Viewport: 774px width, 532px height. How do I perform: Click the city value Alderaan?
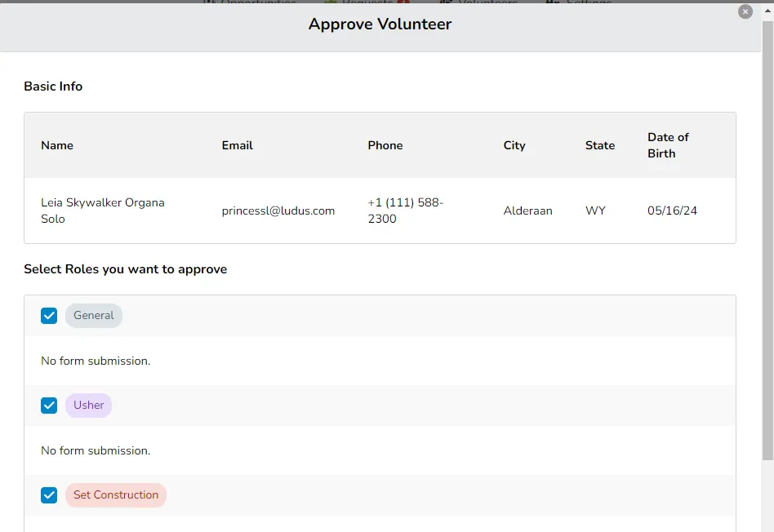[527, 211]
